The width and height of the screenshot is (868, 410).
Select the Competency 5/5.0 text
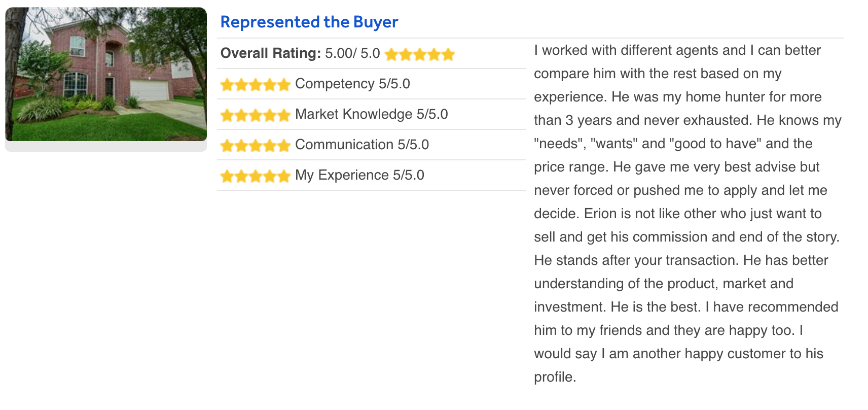pos(352,84)
